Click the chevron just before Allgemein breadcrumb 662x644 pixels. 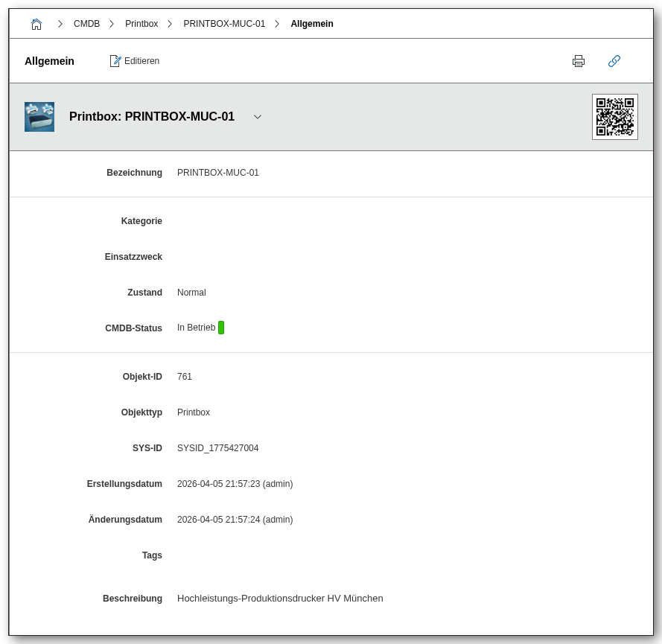pos(277,24)
